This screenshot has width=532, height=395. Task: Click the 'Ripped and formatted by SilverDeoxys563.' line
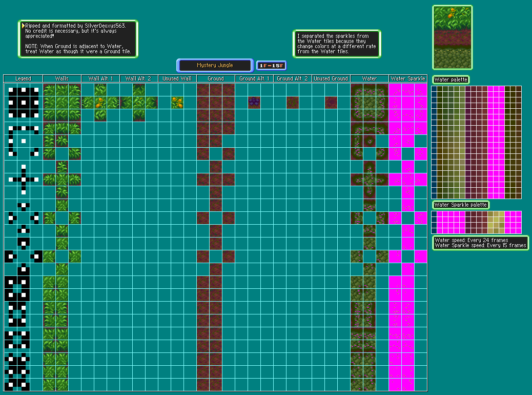pos(75,26)
